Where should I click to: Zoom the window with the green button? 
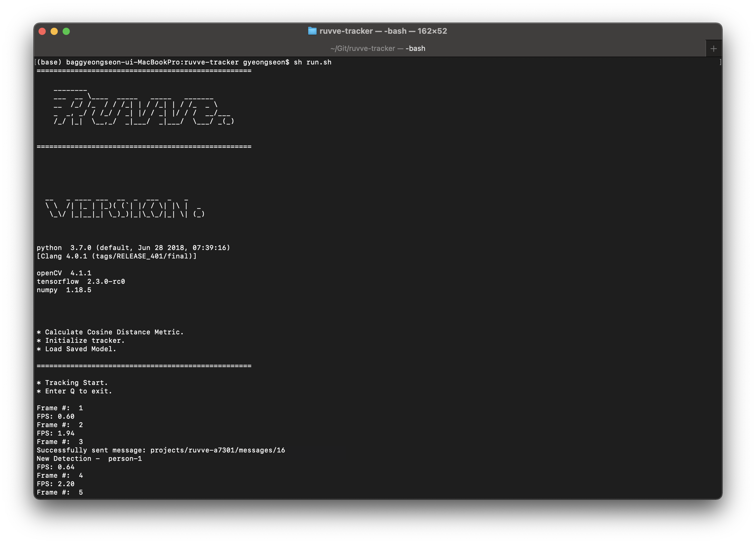click(66, 31)
